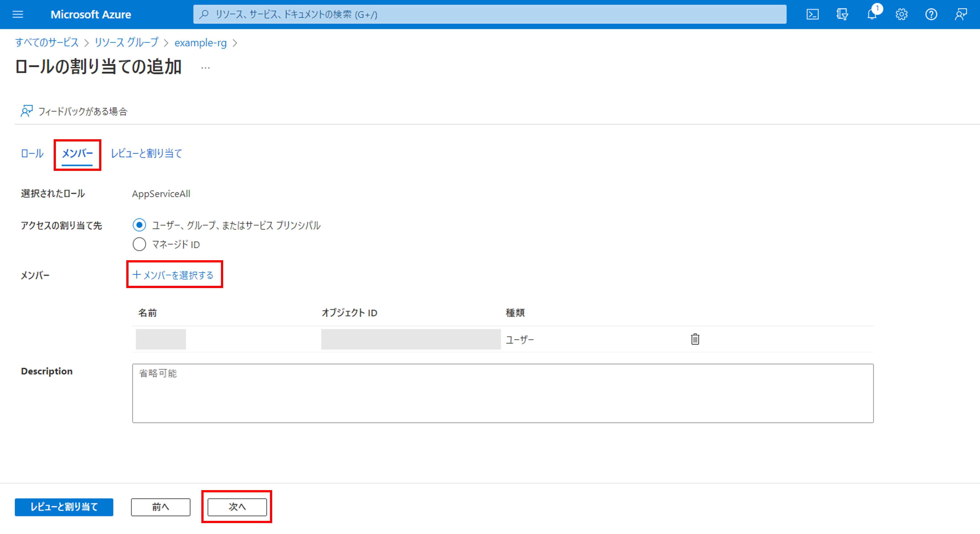
Task: Open portal settings via gear icon
Action: (901, 14)
